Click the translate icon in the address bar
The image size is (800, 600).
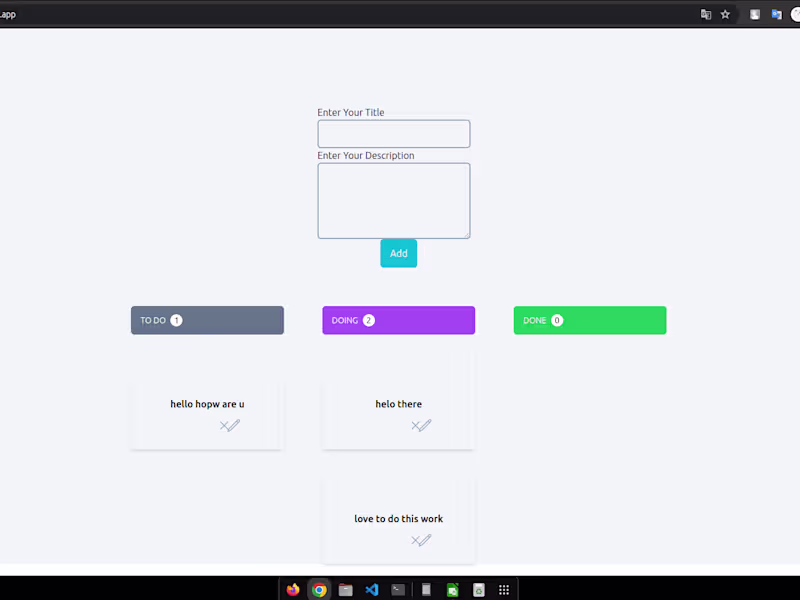click(705, 13)
